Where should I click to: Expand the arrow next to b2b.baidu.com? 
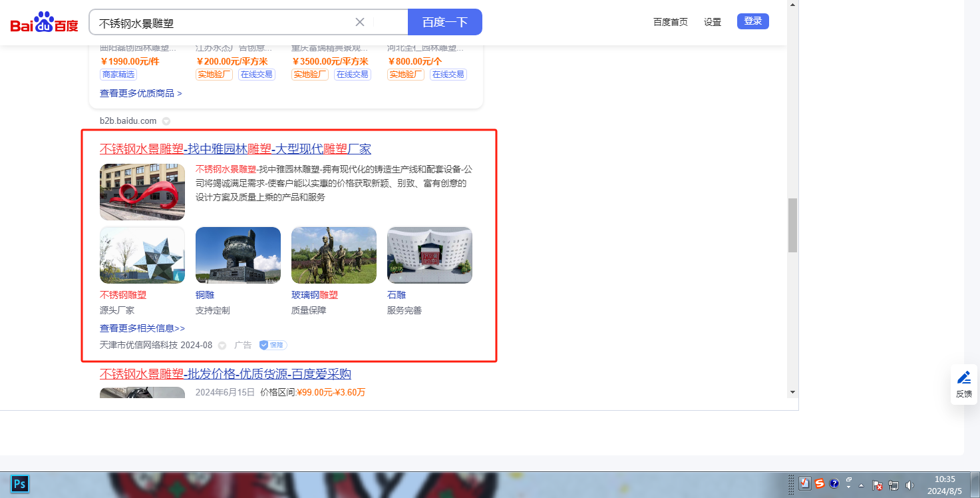pyautogui.click(x=166, y=121)
